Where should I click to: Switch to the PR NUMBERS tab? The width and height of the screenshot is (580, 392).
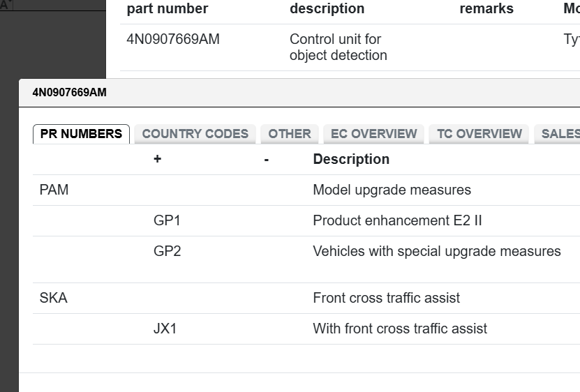coord(81,134)
